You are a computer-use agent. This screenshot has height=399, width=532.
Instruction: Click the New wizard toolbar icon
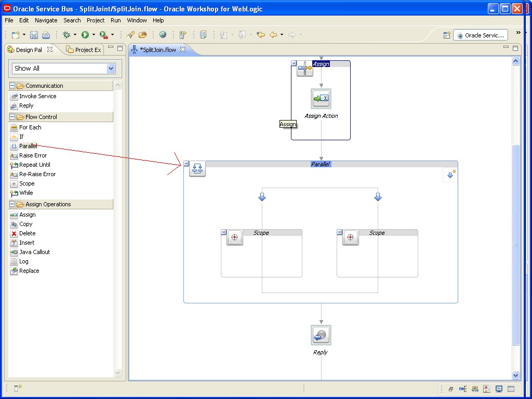pyautogui.click(x=16, y=35)
